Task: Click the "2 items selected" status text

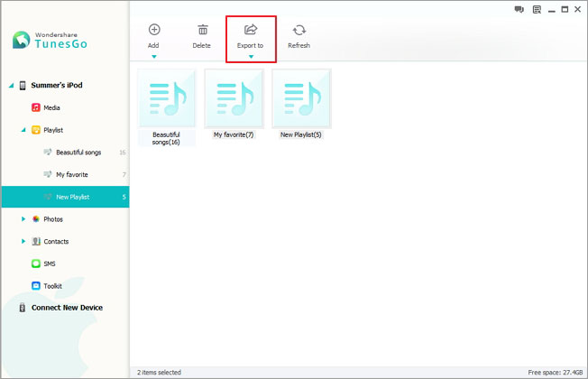Action: [x=159, y=373]
